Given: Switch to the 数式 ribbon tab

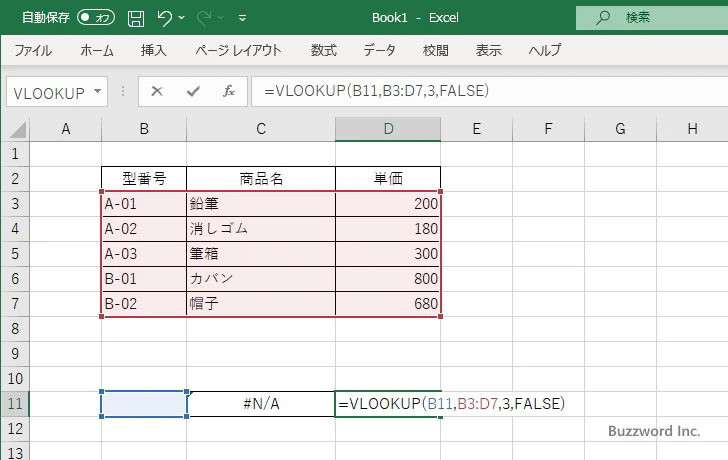Looking at the screenshot, I should (x=323, y=50).
